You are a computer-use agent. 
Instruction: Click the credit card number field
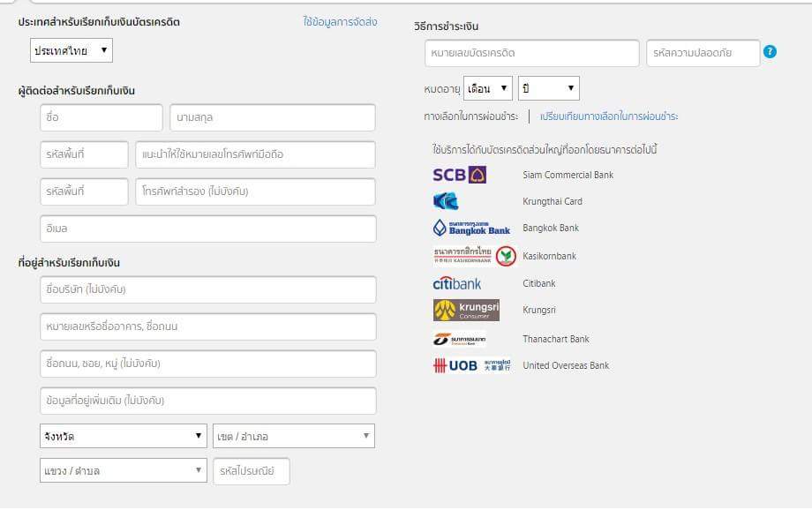coord(531,53)
